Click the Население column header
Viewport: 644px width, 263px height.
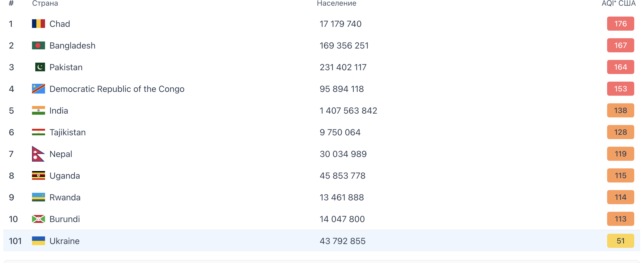pyautogui.click(x=336, y=4)
